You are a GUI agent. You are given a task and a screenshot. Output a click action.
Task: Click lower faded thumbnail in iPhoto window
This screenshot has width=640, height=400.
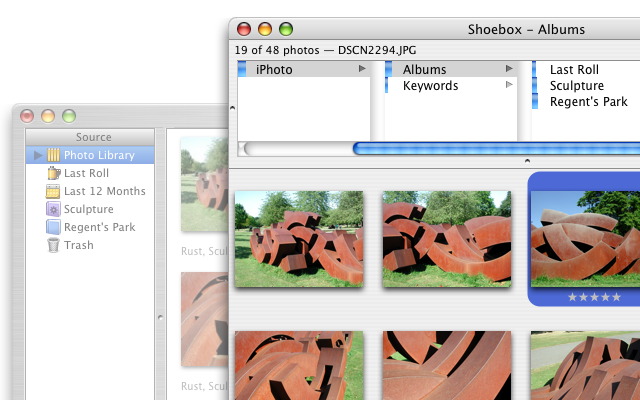(x=204, y=319)
